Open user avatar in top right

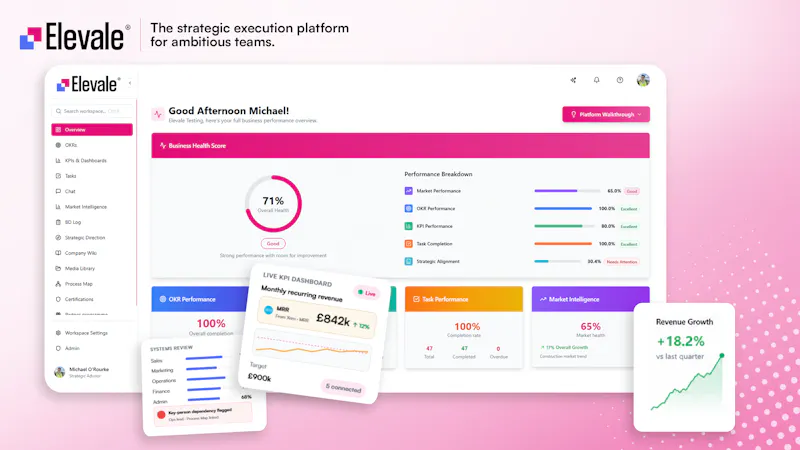(643, 80)
